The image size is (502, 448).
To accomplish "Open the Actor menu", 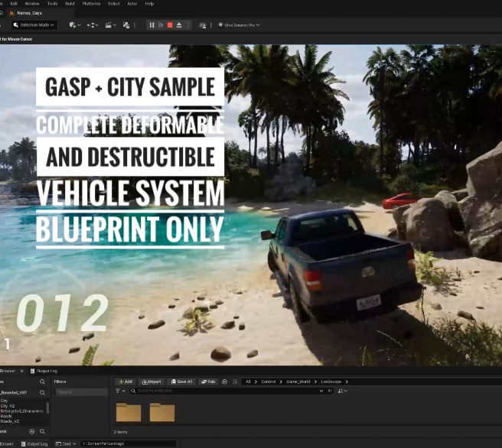I will [x=132, y=4].
